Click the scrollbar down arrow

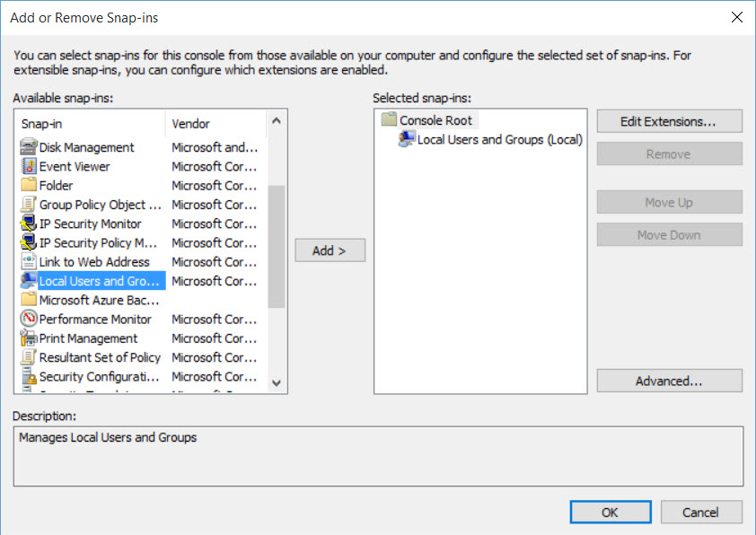pyautogui.click(x=277, y=383)
